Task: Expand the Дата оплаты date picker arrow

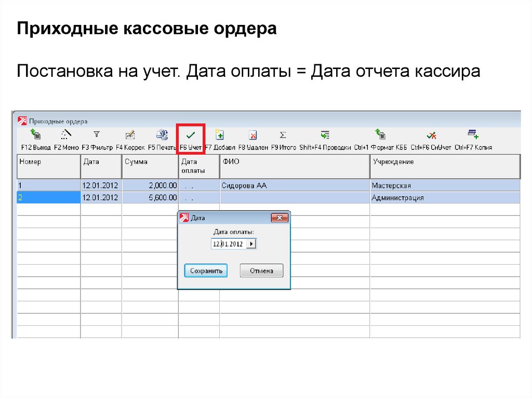Action: pyautogui.click(x=251, y=244)
